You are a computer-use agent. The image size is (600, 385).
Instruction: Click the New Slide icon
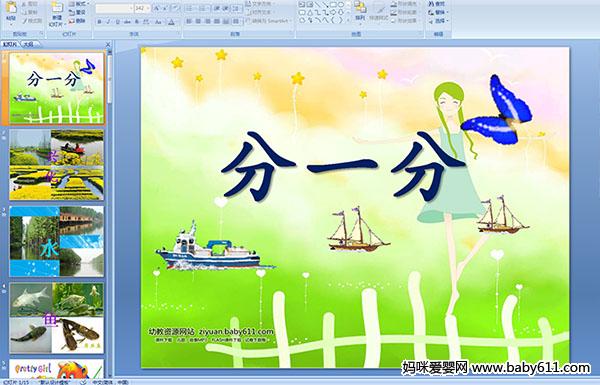(57, 13)
